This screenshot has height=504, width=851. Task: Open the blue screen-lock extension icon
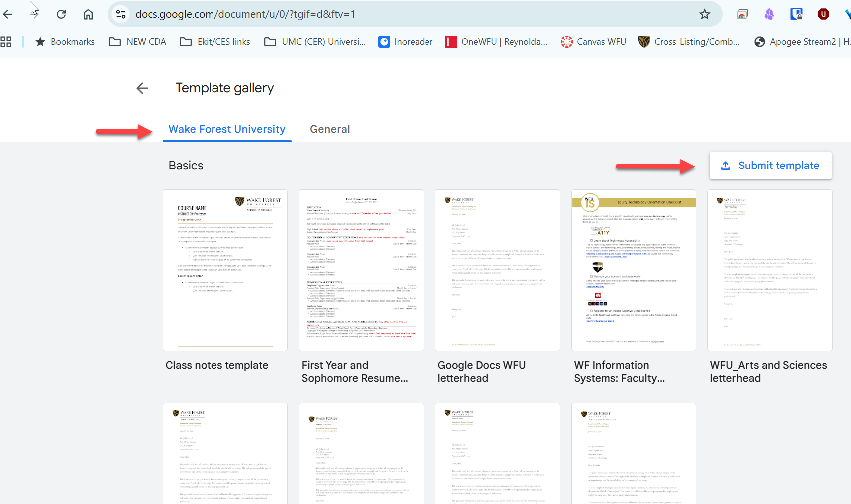[x=796, y=14]
